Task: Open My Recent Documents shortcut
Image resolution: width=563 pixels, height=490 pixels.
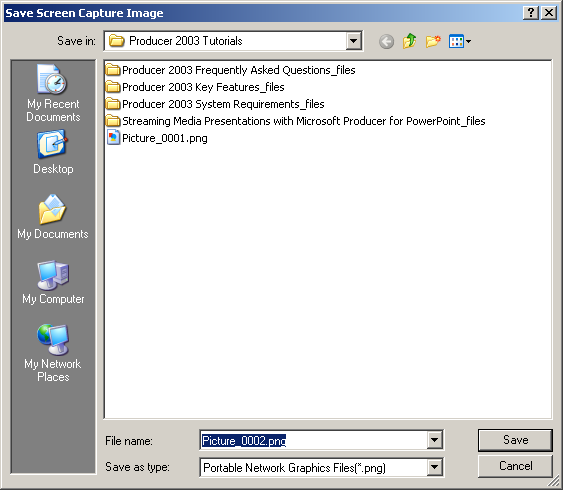Action: coord(53,93)
